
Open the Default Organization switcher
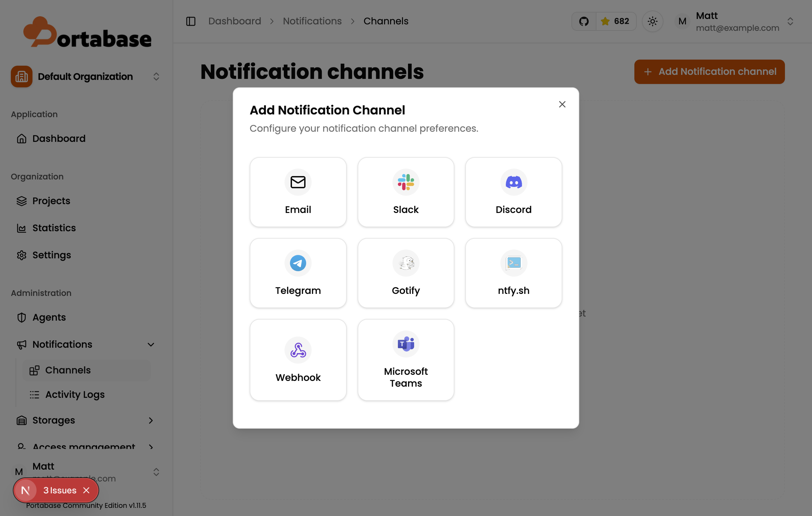(85, 77)
